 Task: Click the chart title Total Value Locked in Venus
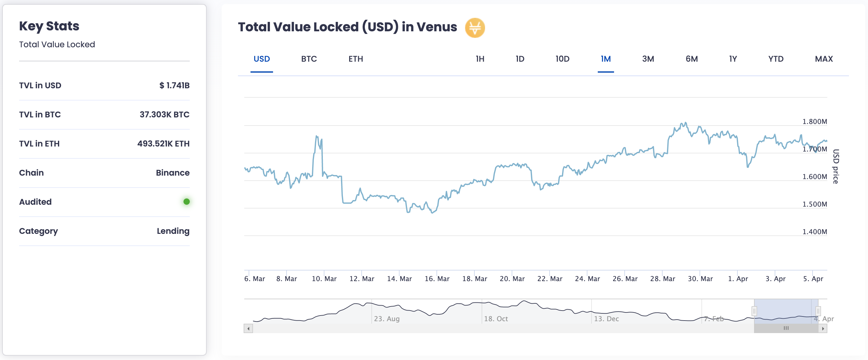pyautogui.click(x=347, y=27)
